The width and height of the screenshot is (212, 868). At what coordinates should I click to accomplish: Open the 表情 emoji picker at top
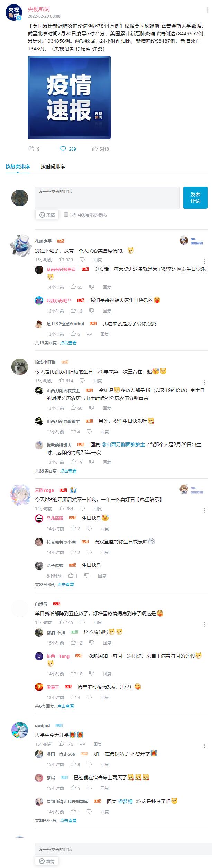tap(47, 215)
